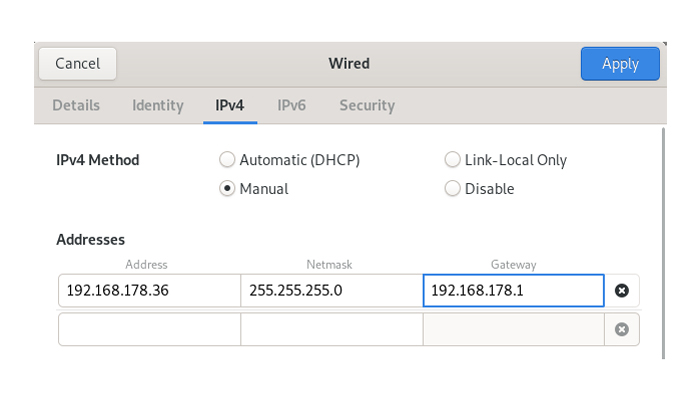Switch to the Details tab
Image resolution: width=700 pixels, height=400 pixels.
(x=76, y=105)
